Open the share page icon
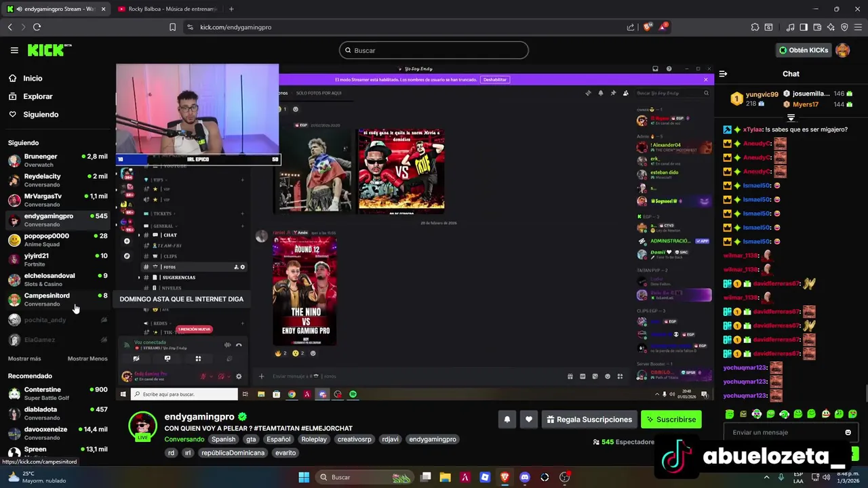The image size is (868, 488). click(631, 27)
